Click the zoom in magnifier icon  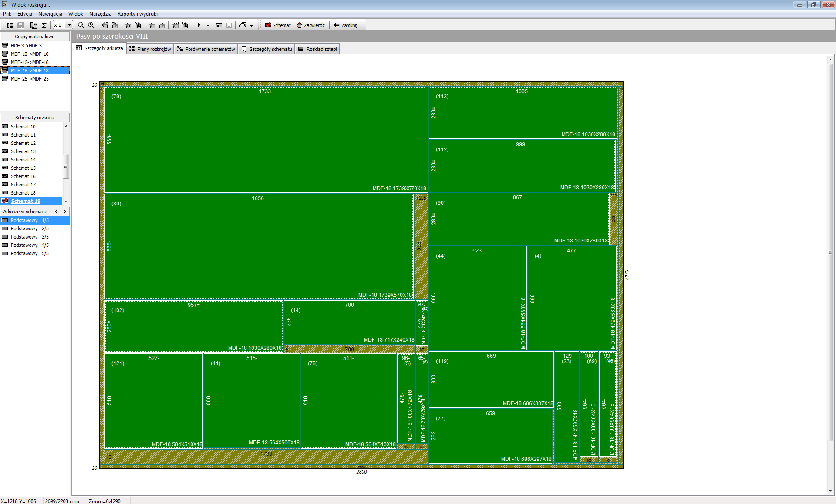pyautogui.click(x=91, y=25)
